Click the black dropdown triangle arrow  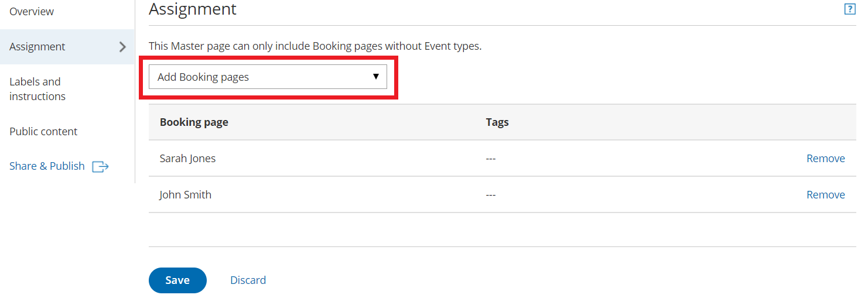[376, 77]
